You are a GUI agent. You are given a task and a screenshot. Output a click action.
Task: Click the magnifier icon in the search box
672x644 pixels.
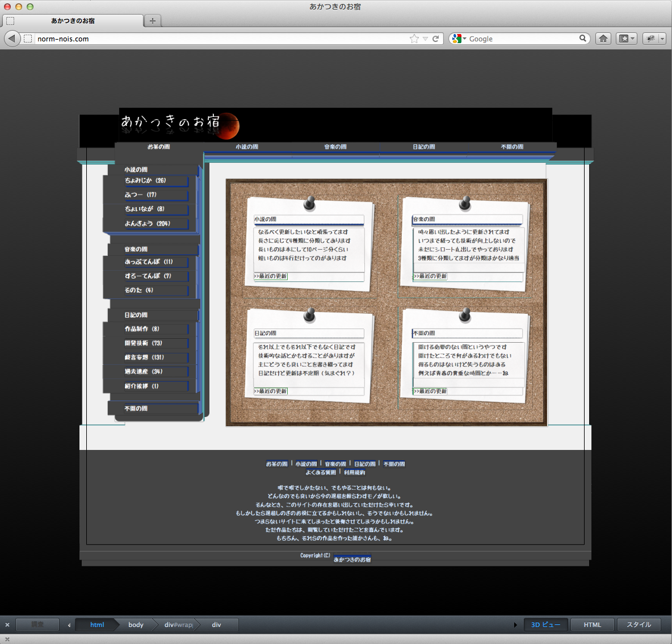click(x=582, y=39)
